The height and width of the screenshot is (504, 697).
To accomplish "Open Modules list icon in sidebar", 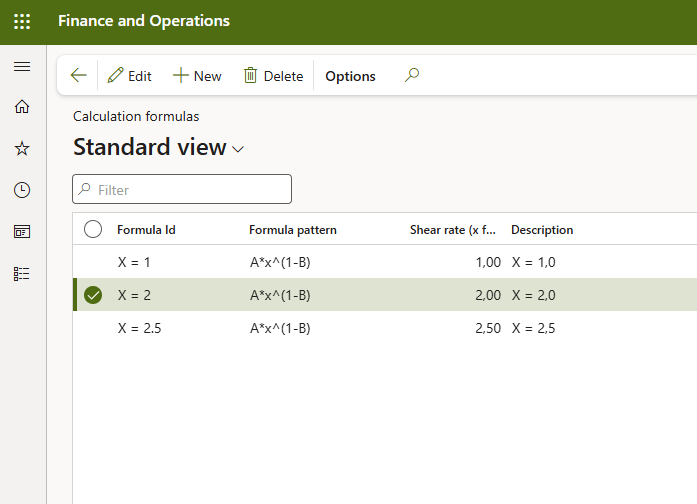I will point(22,273).
